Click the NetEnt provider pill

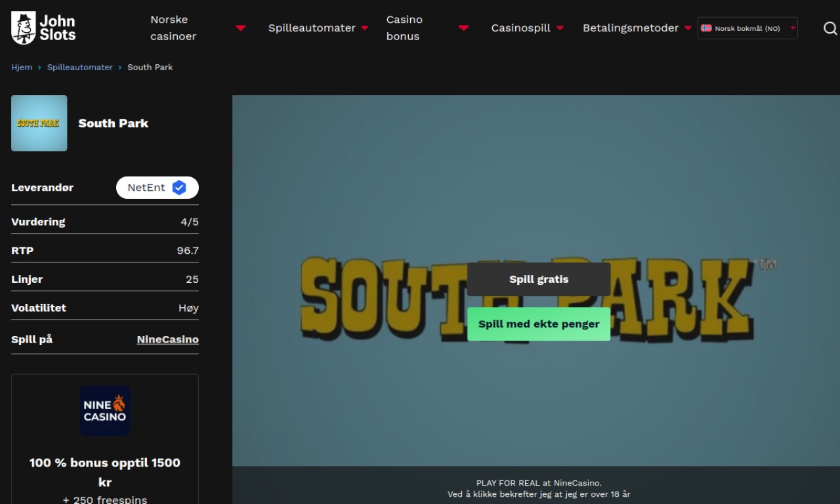click(x=157, y=188)
